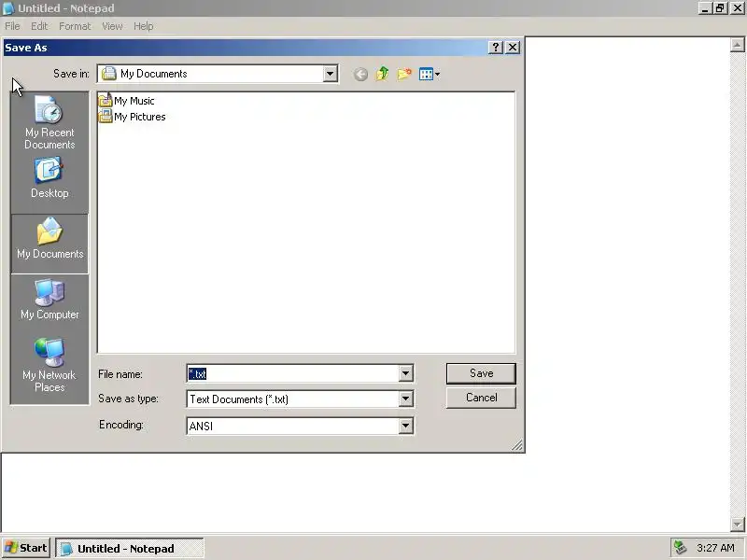This screenshot has width=747, height=560.
Task: Select the My Pictures folder
Action: pos(133,117)
